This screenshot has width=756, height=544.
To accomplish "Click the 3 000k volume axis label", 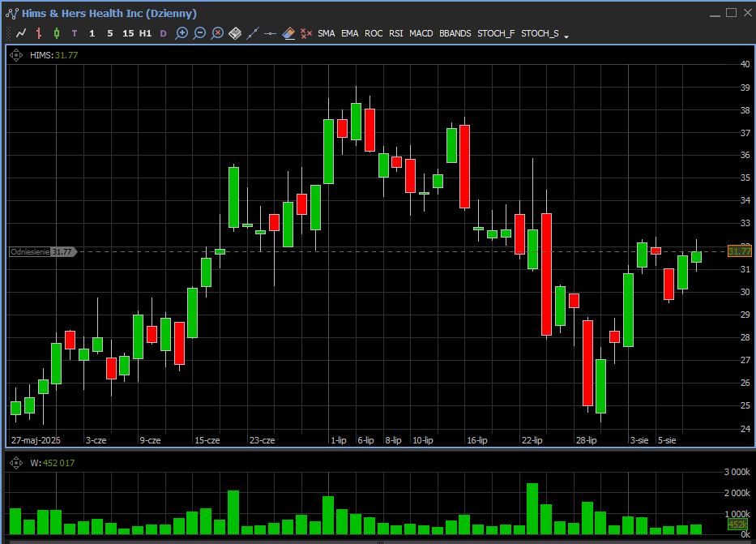I will click(737, 472).
